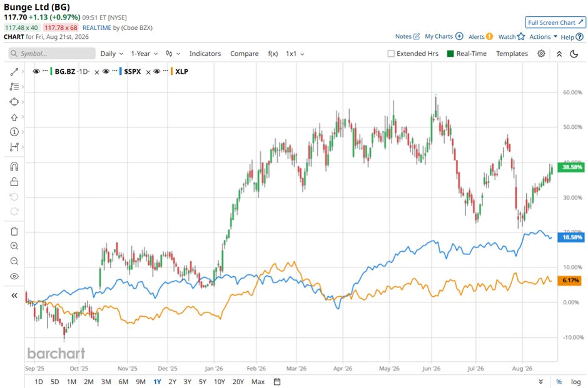Image resolution: width=588 pixels, height=388 pixels.
Task: Open the Help link
Action: (x=572, y=37)
